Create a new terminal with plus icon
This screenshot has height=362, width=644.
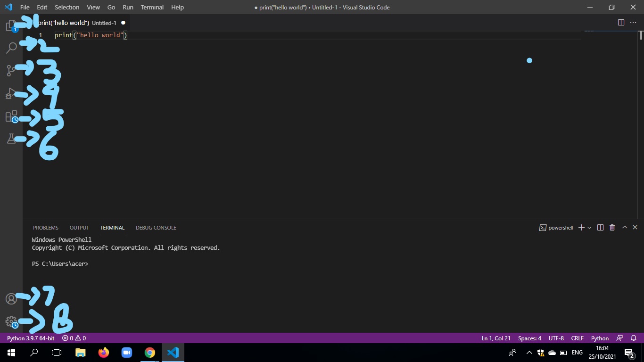pyautogui.click(x=581, y=228)
